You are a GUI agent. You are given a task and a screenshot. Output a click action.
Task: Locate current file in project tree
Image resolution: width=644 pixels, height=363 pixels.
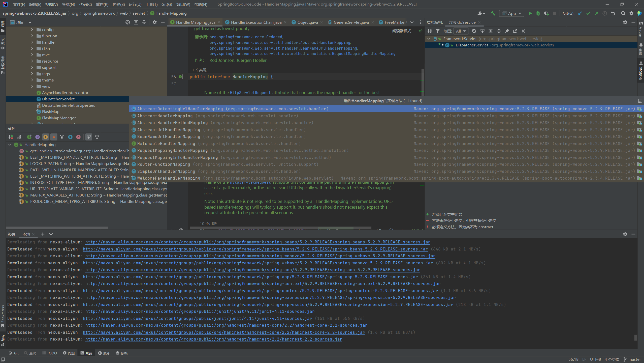tap(128, 22)
